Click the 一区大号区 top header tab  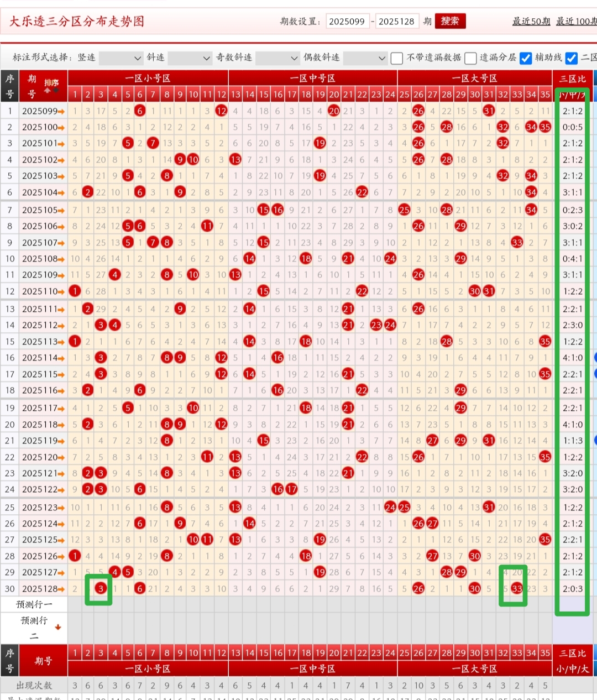[x=474, y=79]
